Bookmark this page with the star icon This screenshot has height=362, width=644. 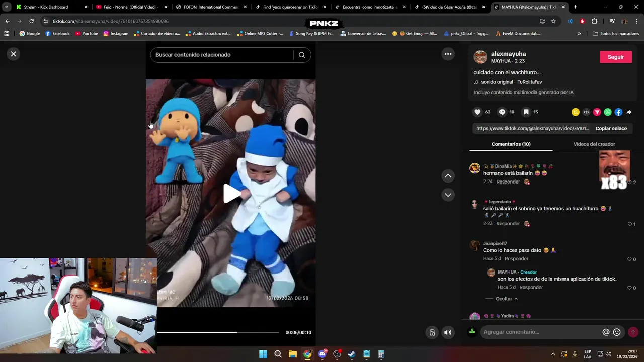coord(553,21)
